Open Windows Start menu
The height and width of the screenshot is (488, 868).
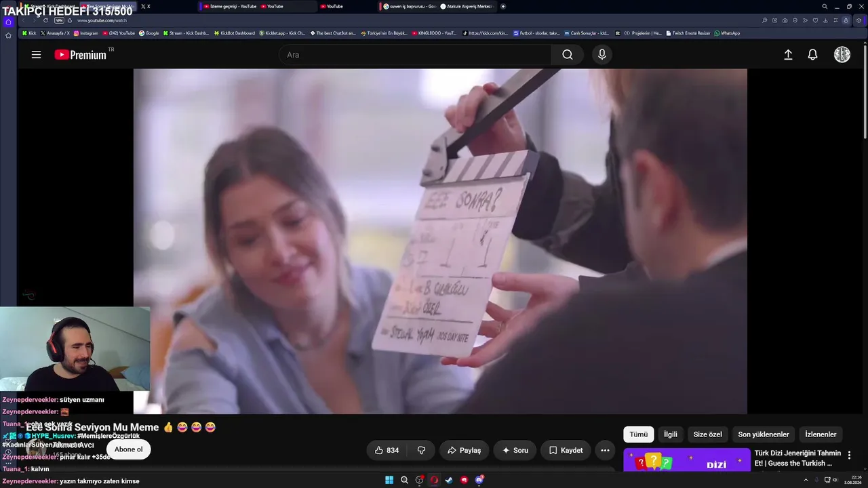[x=389, y=480]
